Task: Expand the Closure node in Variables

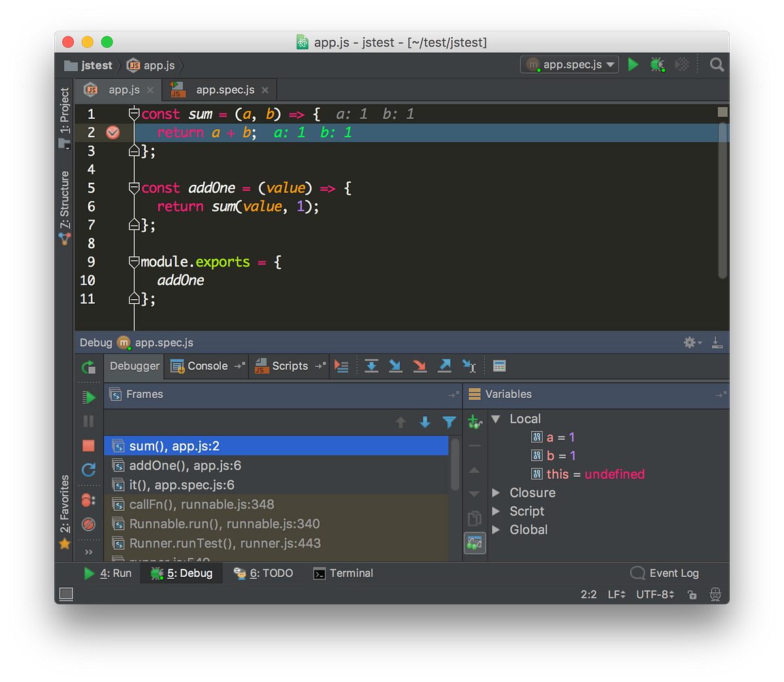Action: (495, 493)
